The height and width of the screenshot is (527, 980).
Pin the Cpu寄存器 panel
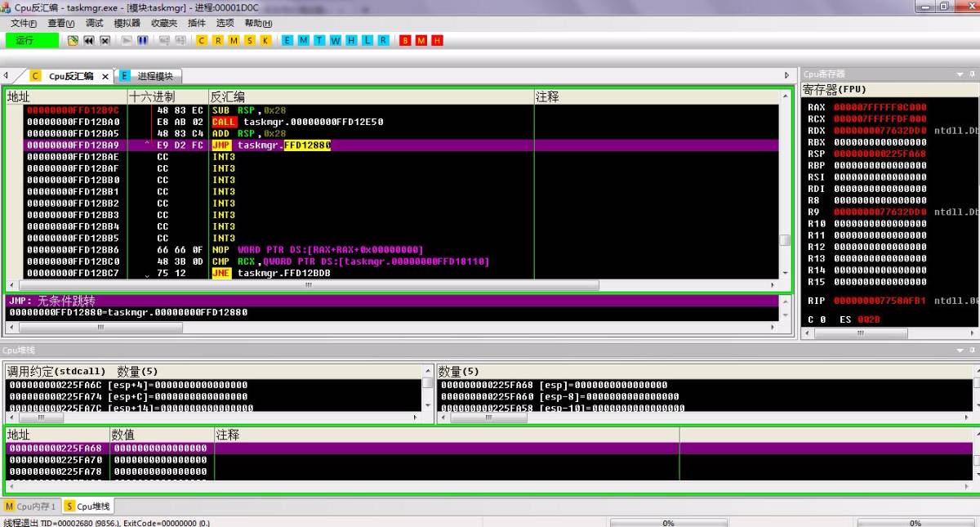pos(972,74)
